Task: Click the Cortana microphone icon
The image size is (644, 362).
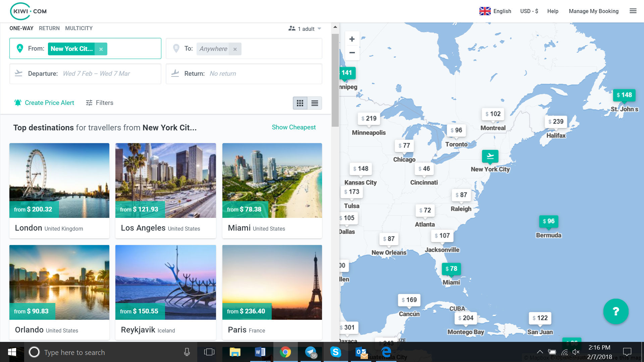Action: 187,352
